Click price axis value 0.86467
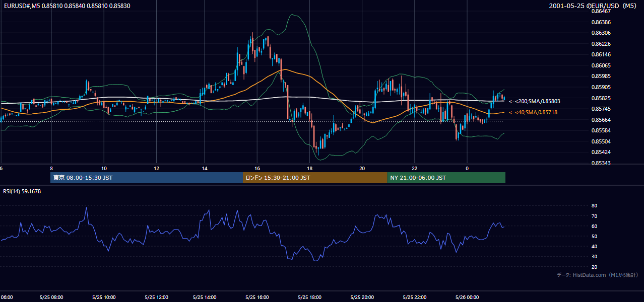Viewport: 644px width, 302px height. click(x=601, y=11)
